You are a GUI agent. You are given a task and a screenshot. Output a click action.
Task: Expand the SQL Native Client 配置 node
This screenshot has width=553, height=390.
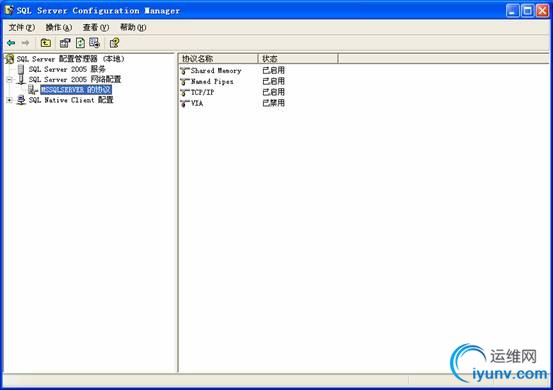(10, 100)
